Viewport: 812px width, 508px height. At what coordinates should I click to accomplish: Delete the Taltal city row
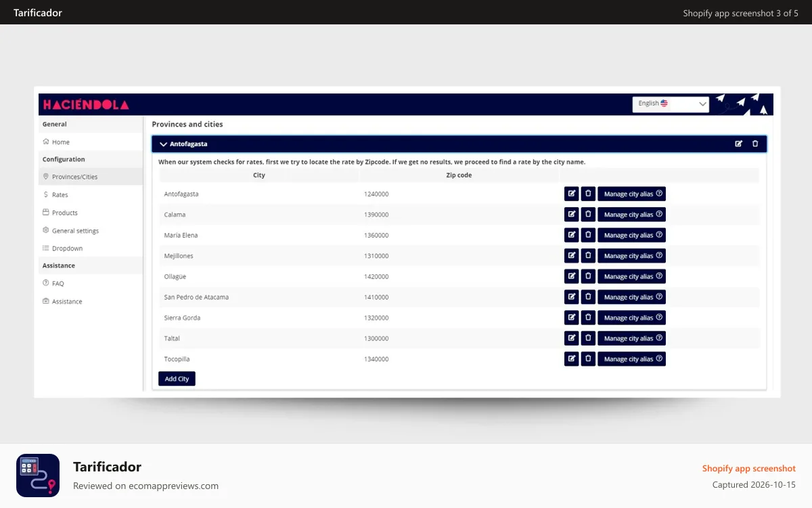point(589,339)
